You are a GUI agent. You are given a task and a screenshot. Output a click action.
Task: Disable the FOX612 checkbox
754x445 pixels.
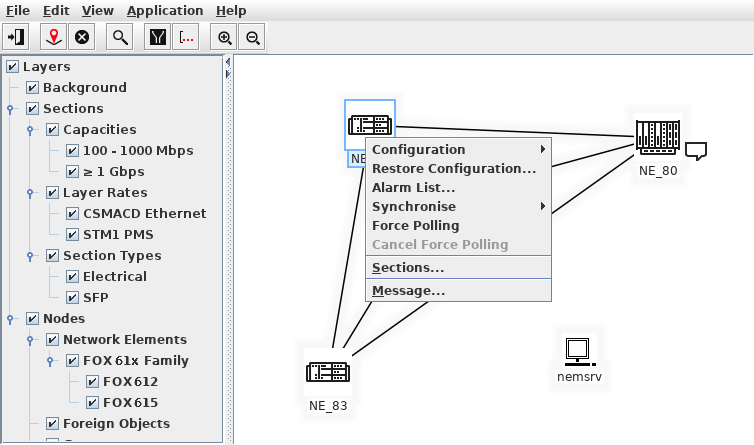tap(92, 382)
